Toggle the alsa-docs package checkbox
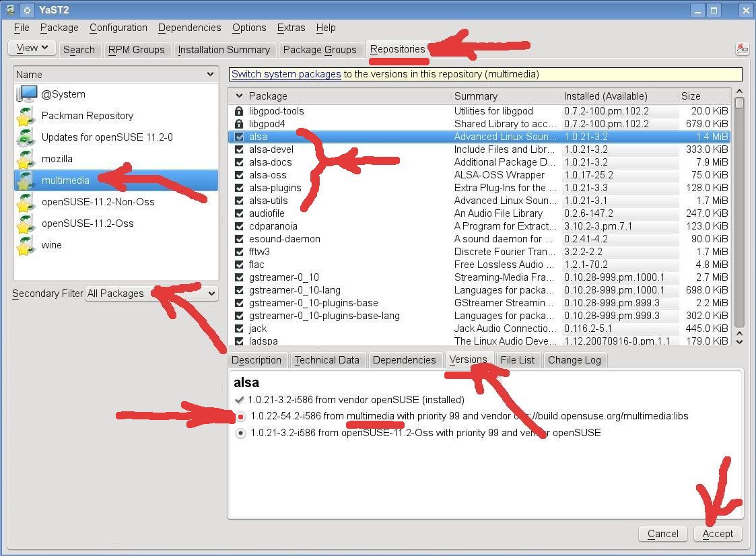The image size is (756, 556). tap(239, 162)
